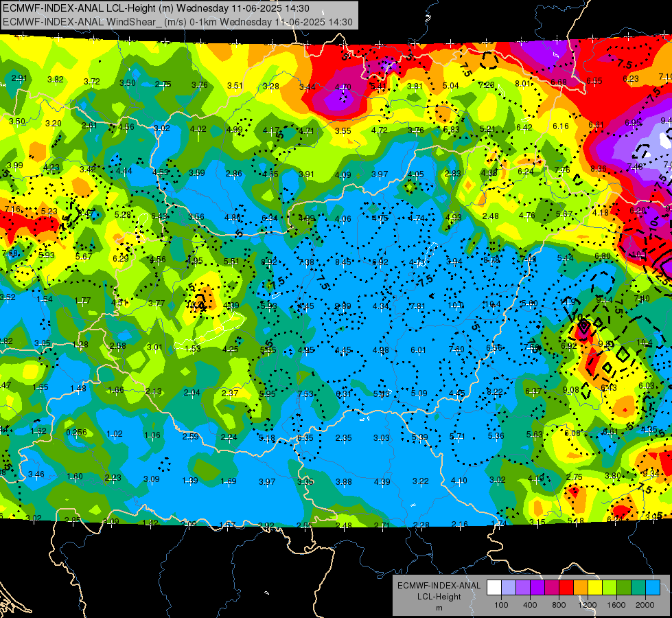Image resolution: width=672 pixels, height=618 pixels.
Task: Click the bright blue legend swatch
Action: 653,588
